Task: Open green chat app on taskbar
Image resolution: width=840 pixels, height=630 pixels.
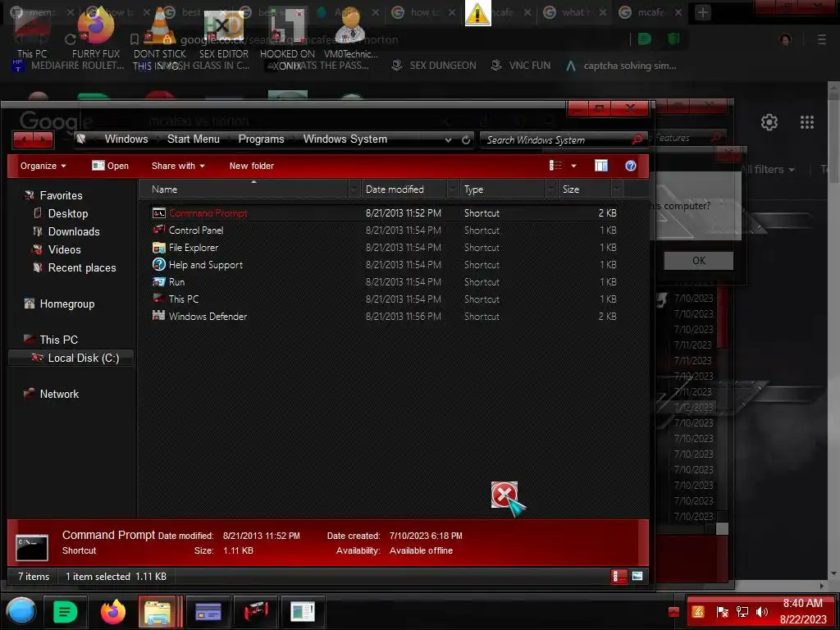Action: coord(66,612)
